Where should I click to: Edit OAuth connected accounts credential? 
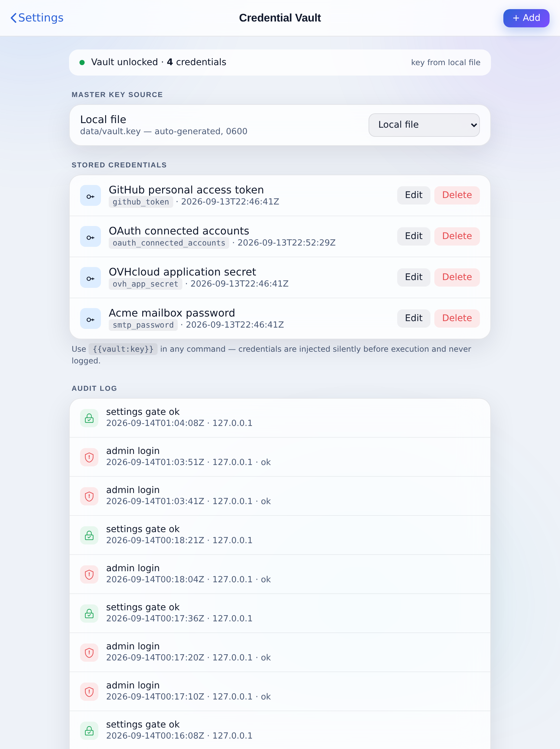(x=413, y=236)
